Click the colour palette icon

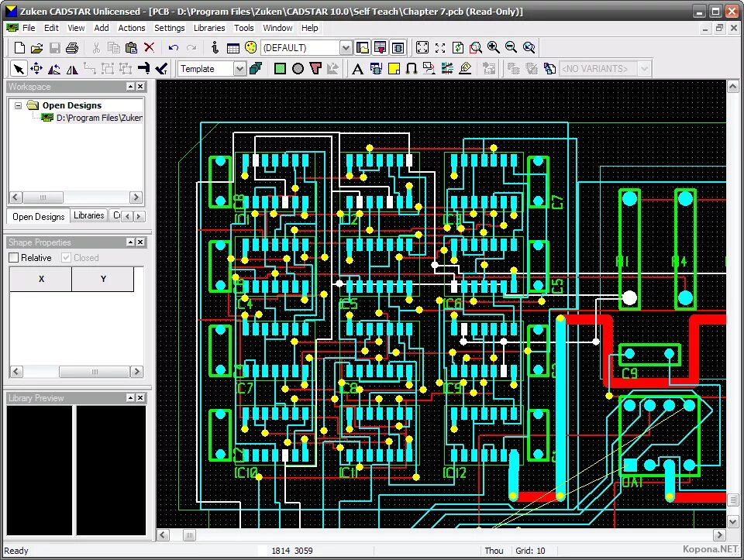250,47
